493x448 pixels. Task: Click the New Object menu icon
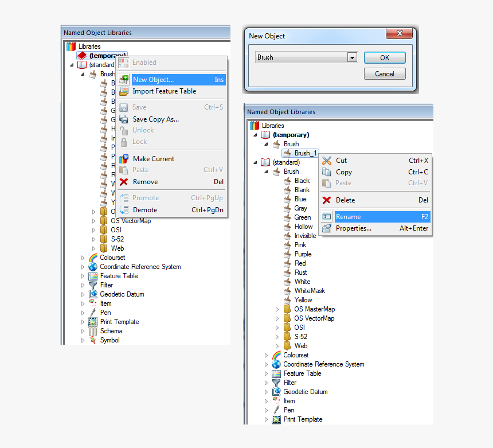[x=124, y=80]
